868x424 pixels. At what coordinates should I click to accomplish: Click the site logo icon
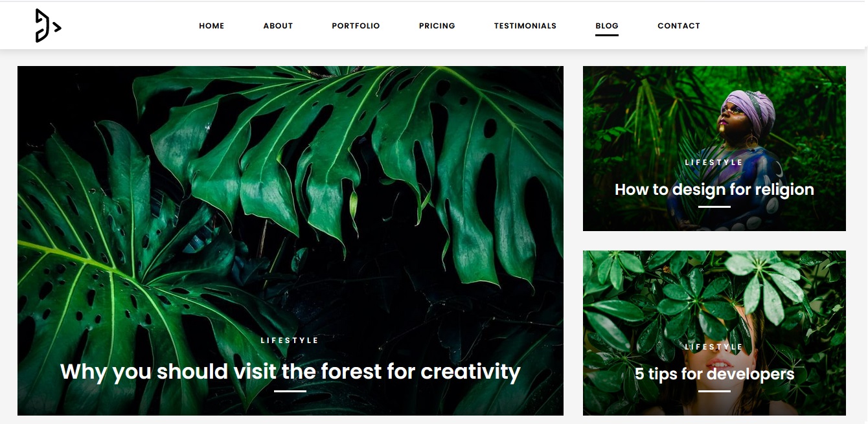coord(48,26)
